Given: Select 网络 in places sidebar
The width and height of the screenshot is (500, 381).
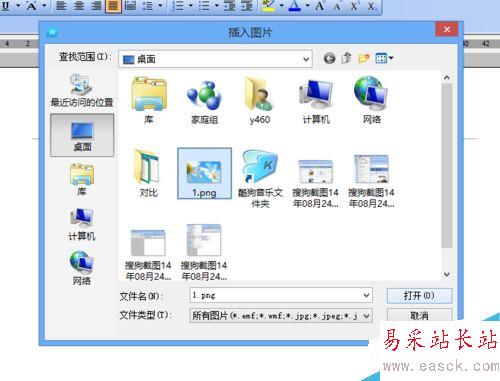Looking at the screenshot, I should coord(82,268).
